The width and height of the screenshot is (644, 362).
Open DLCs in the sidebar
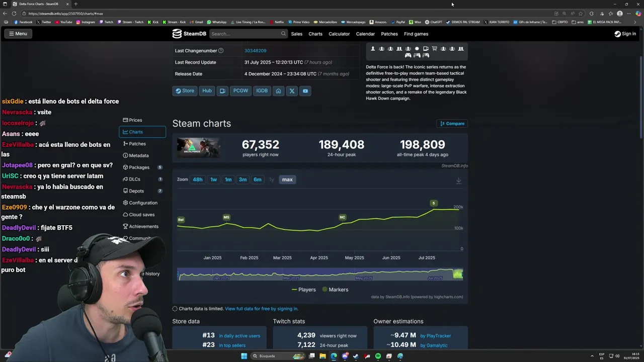(142, 179)
